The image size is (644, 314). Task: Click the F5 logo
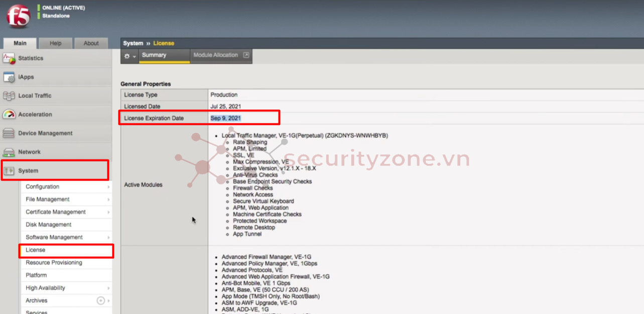(19, 16)
